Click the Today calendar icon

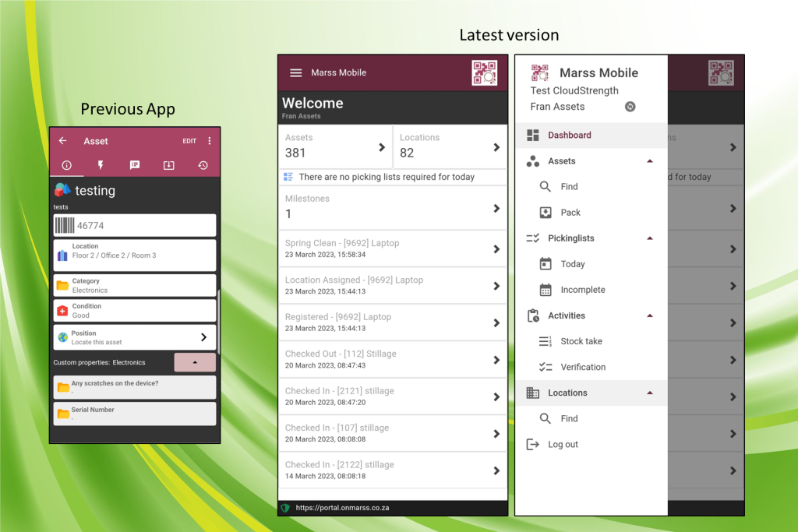click(x=546, y=263)
